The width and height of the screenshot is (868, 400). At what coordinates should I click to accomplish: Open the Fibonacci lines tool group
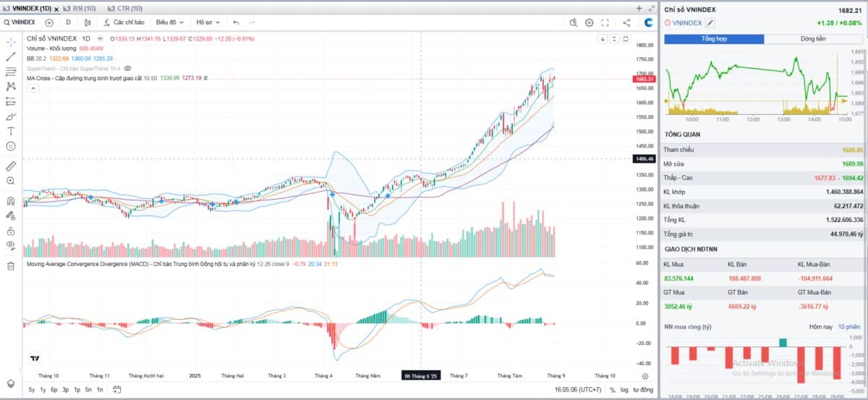(11, 71)
